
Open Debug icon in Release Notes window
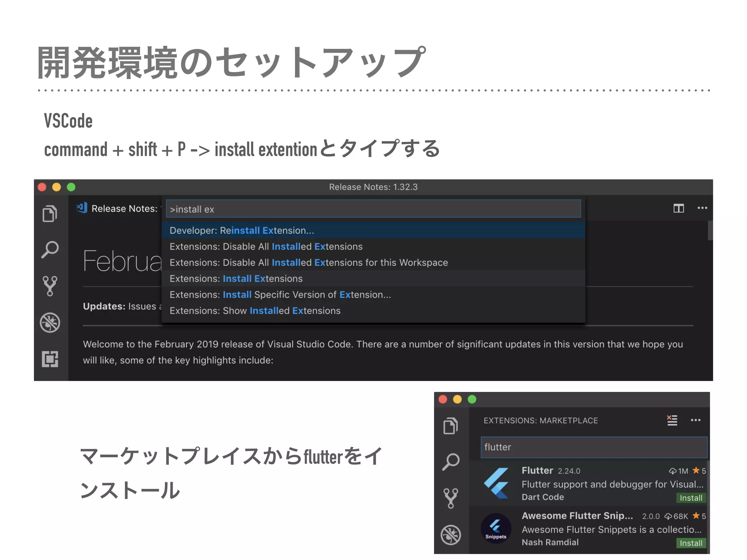[50, 323]
